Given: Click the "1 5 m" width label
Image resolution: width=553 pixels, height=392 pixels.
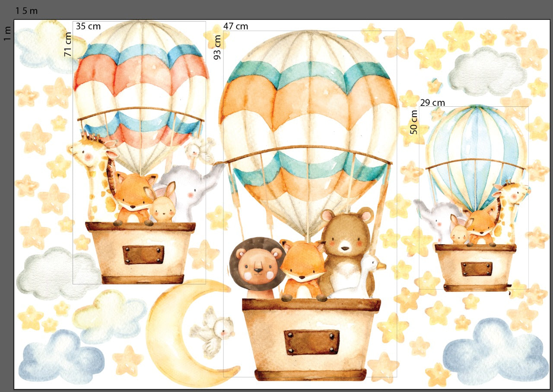Looking at the screenshot, I should coord(26,11).
